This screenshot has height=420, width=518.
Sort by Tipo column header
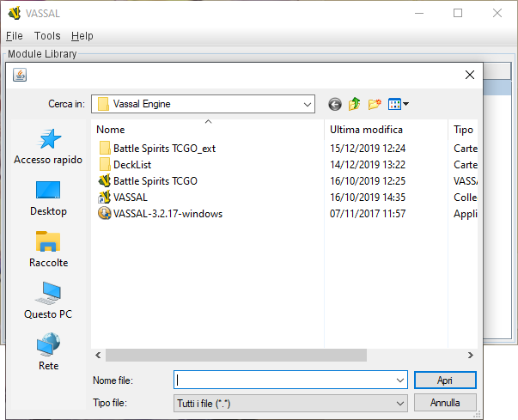coord(463,130)
